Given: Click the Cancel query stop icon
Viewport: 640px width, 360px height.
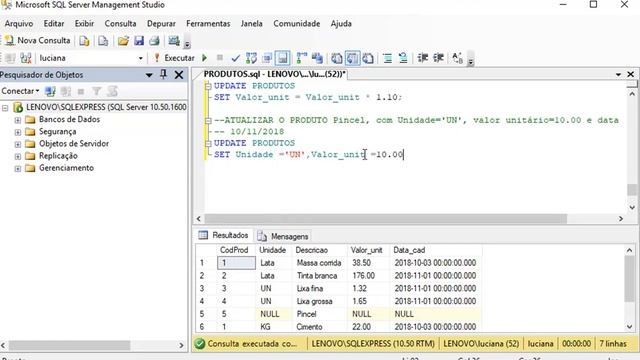Looking at the screenshot, I should tap(220, 58).
